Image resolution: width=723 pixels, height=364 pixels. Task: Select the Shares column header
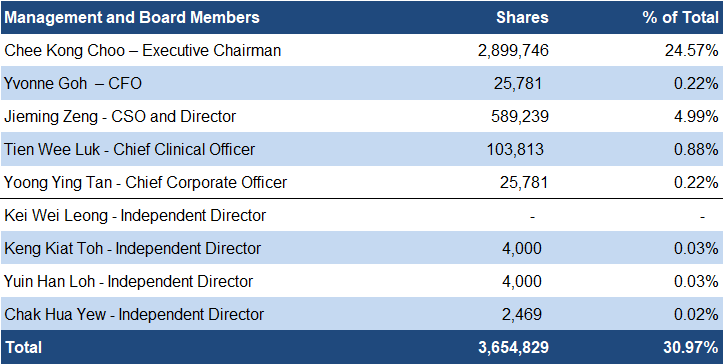click(x=522, y=18)
